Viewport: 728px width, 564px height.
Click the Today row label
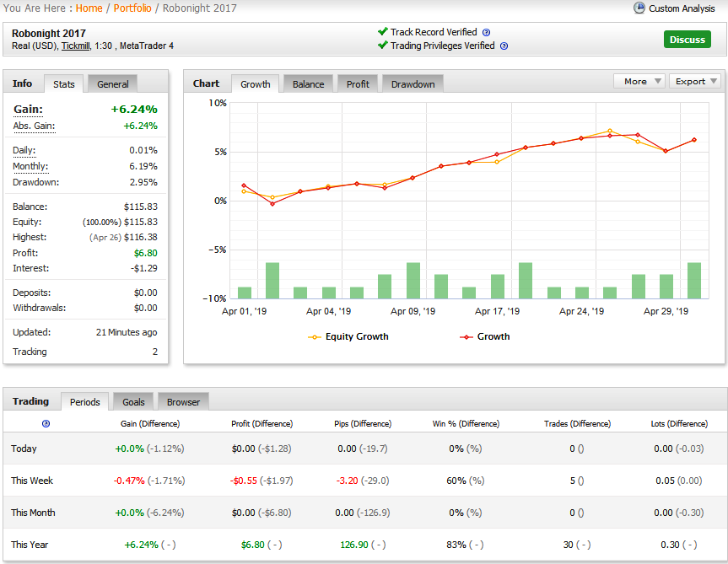[x=24, y=449]
